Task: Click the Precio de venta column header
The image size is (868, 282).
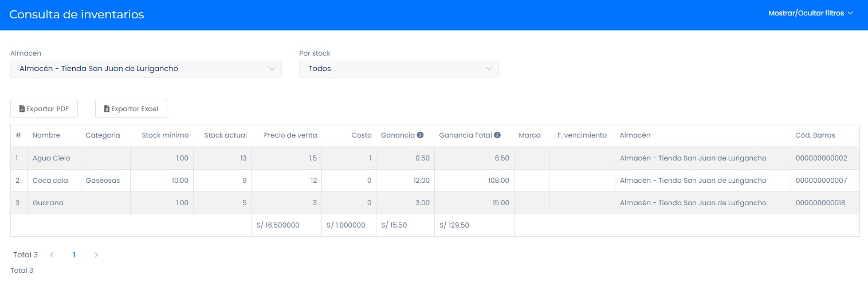Action: tap(290, 135)
